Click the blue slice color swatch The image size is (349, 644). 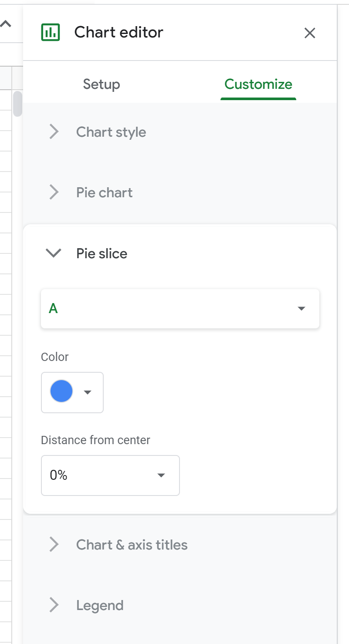tap(61, 391)
